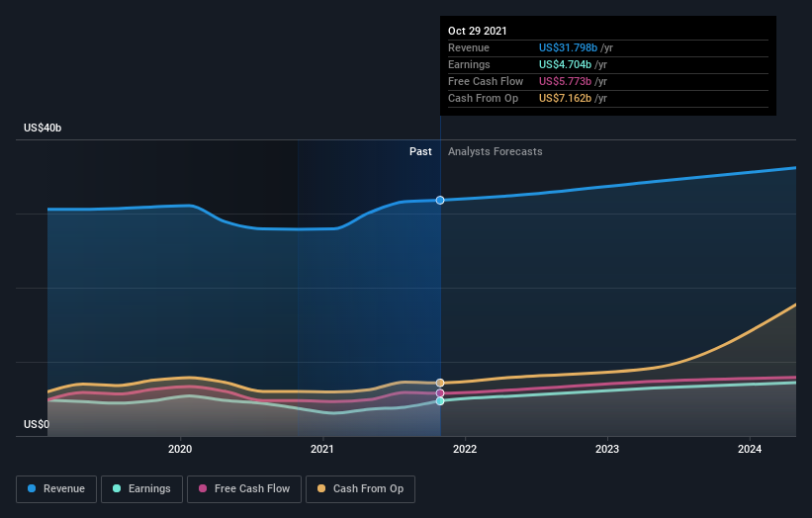Click the Oct 29 2021 tooltip date
Viewport: 812px width, 518px height.
[x=478, y=31]
